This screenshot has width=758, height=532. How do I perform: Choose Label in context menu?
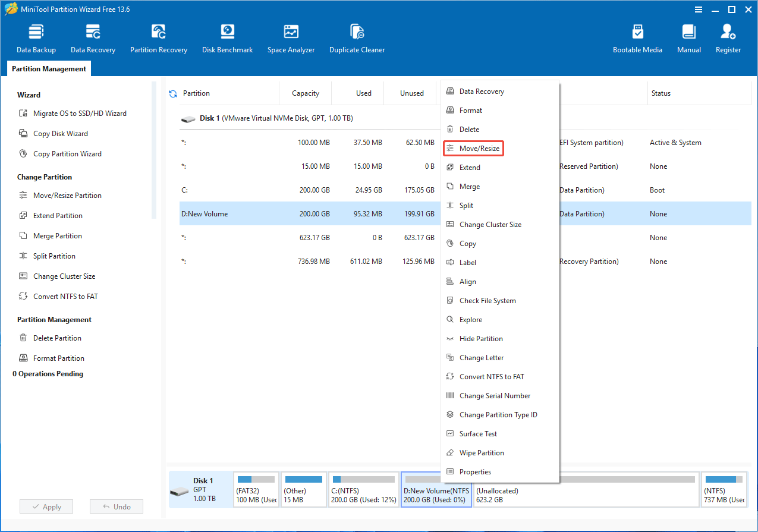point(499,263)
